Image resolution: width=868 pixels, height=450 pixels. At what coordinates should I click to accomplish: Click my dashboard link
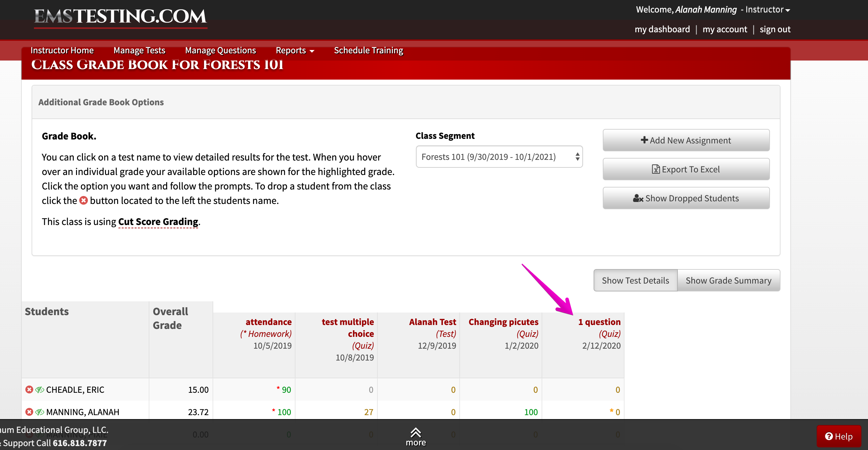662,29
